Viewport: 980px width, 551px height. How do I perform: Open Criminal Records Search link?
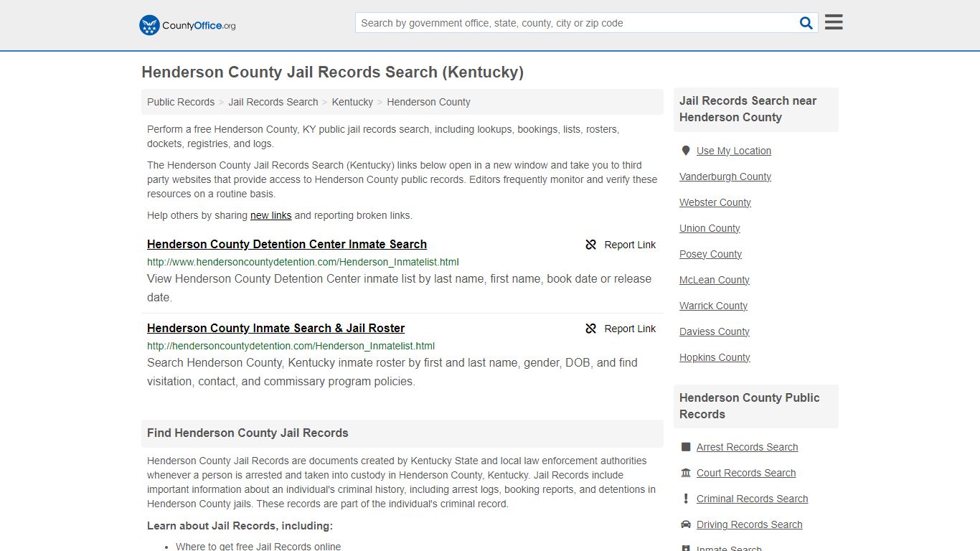[752, 499]
